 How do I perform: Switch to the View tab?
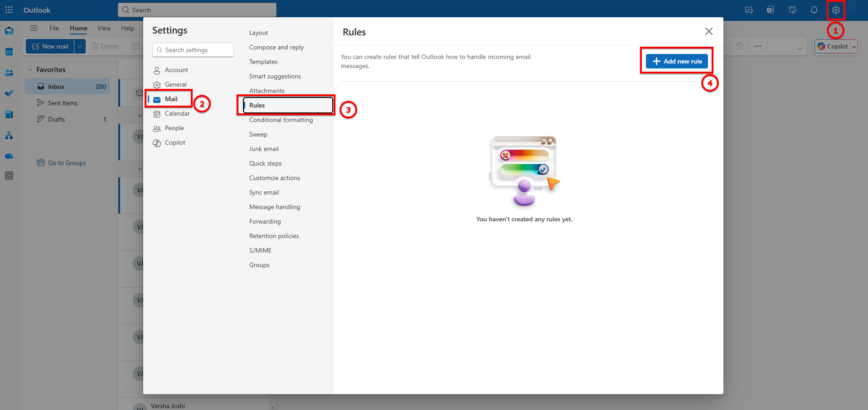point(104,28)
